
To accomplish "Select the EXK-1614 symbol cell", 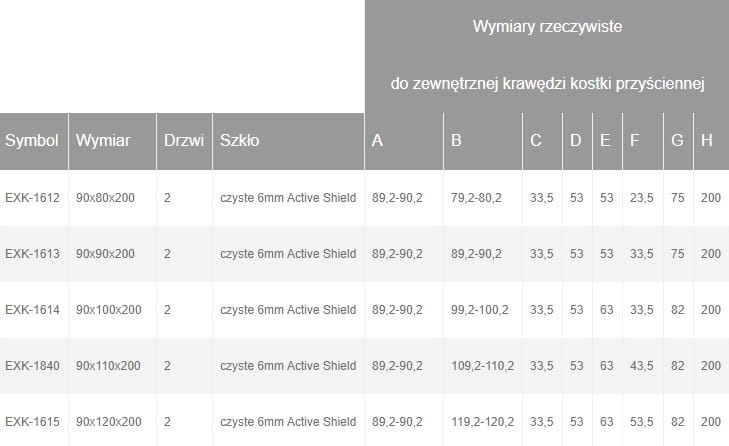I will point(33,310).
